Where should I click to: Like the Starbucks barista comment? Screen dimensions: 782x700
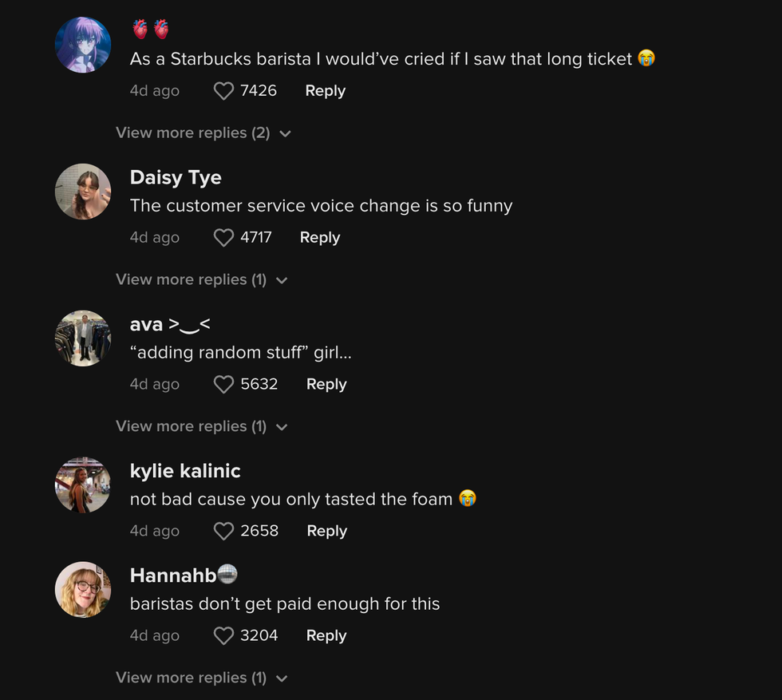(x=223, y=90)
